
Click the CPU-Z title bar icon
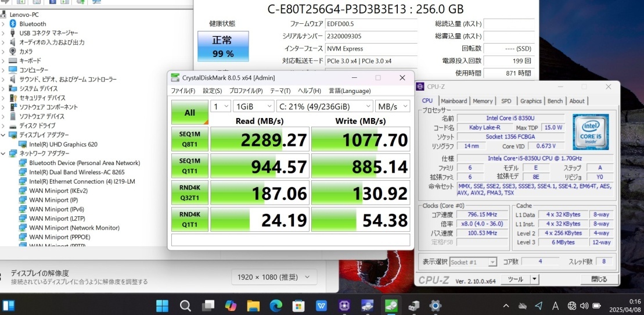tap(420, 87)
